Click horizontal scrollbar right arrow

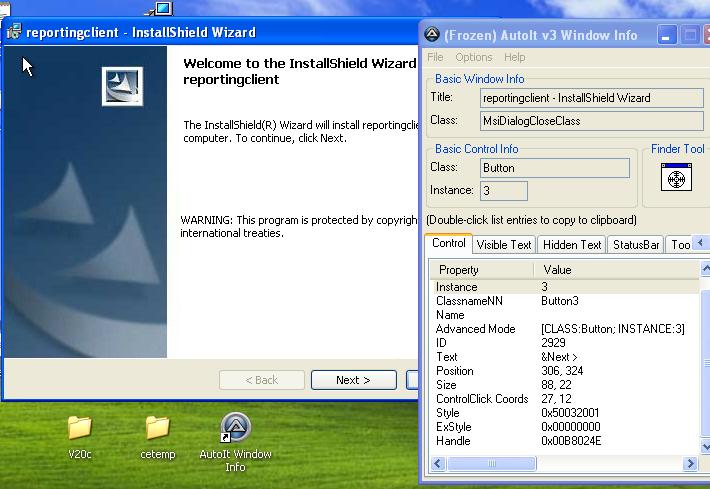[x=690, y=464]
